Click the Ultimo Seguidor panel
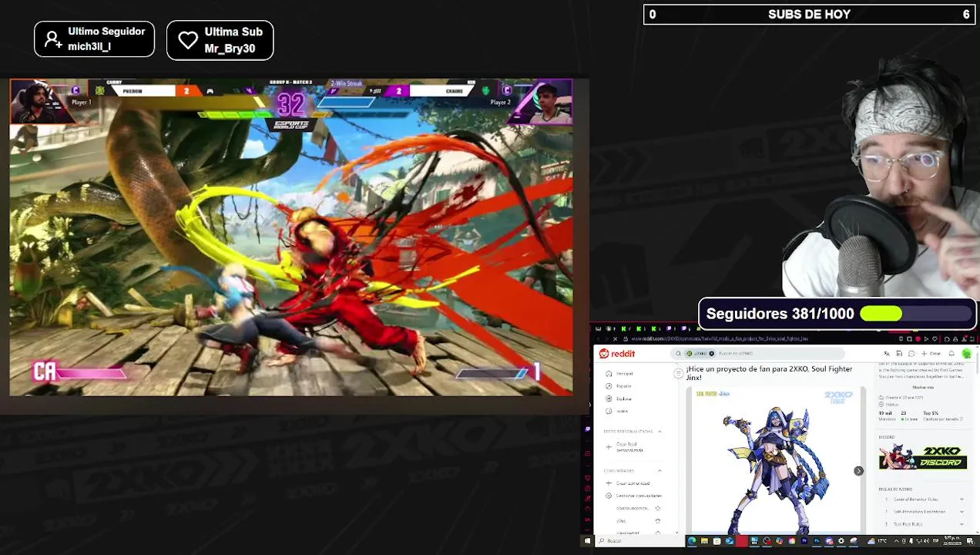 click(x=94, y=39)
